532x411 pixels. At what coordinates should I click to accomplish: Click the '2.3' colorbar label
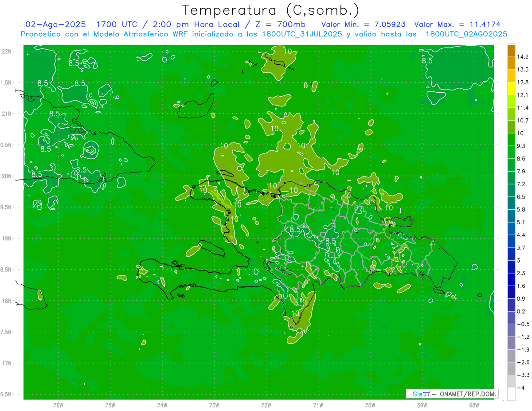coord(522,273)
